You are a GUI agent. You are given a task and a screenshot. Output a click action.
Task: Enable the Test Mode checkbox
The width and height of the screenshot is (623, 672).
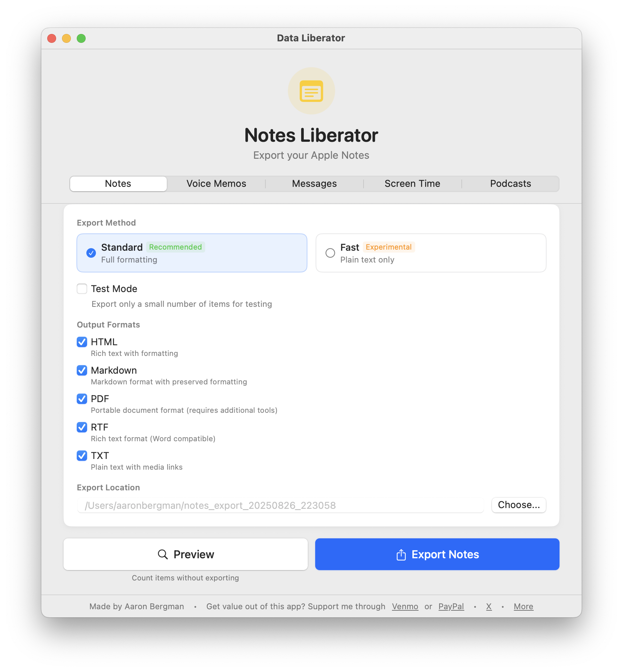82,289
